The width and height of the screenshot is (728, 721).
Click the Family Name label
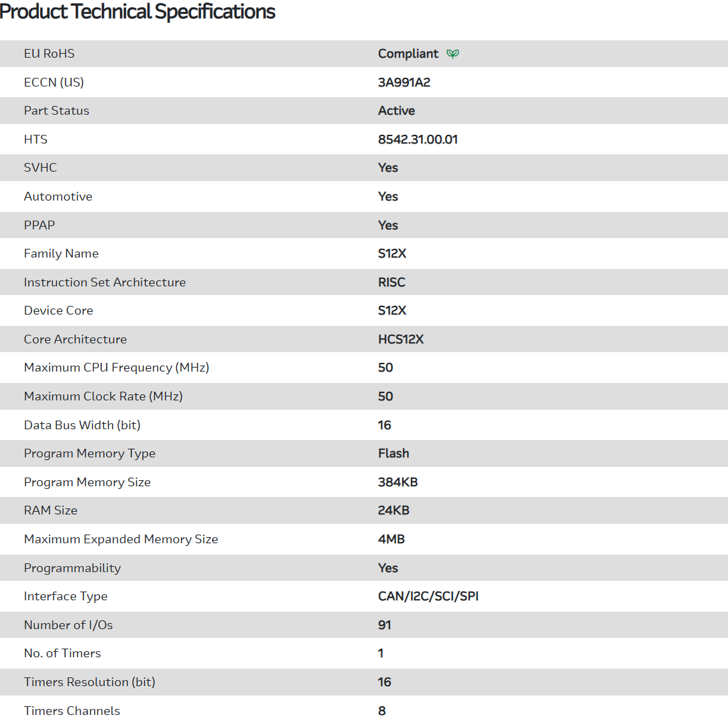pyautogui.click(x=61, y=254)
